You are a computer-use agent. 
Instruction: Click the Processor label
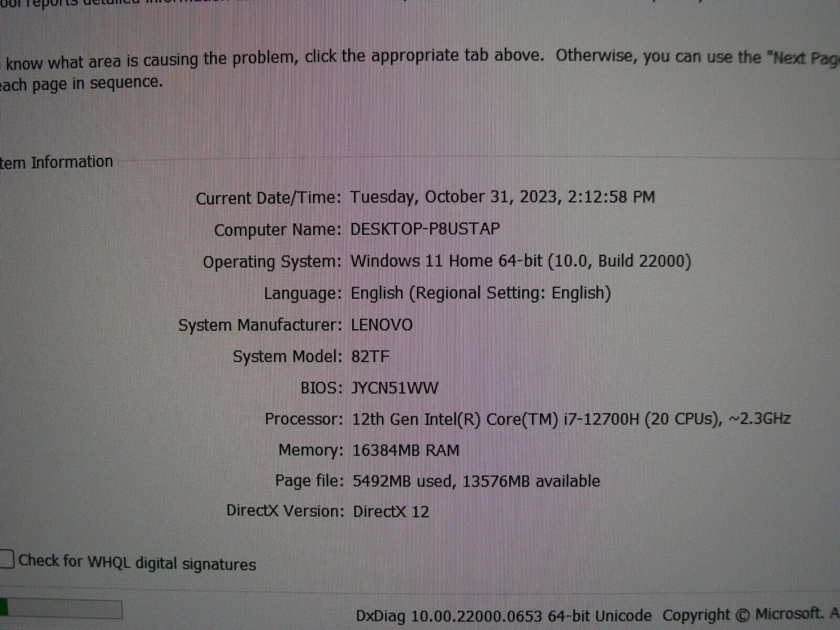pyautogui.click(x=304, y=419)
